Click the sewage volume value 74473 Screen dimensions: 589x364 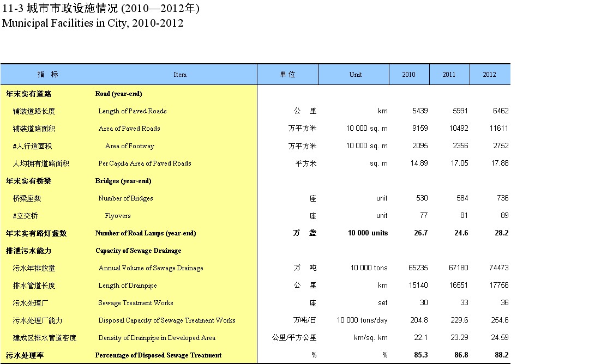[499, 268]
